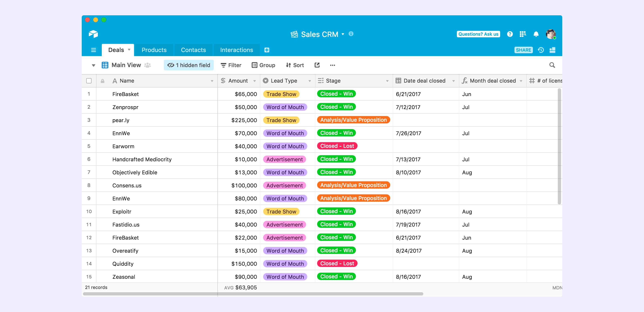Screen dimensions: 644x312
Task: Open the help question mark icon
Action: [x=510, y=34]
